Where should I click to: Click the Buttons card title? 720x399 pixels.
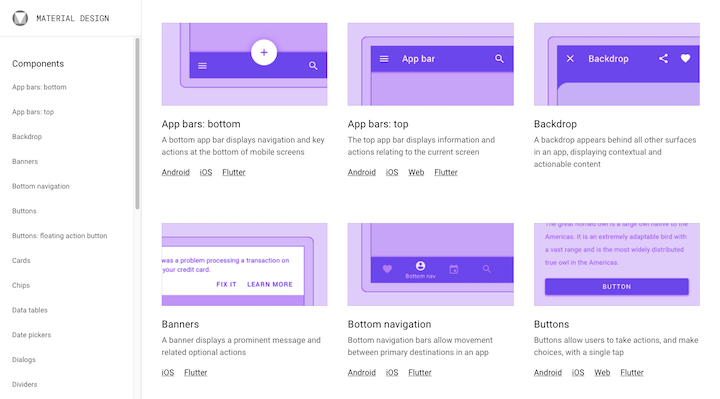point(551,324)
